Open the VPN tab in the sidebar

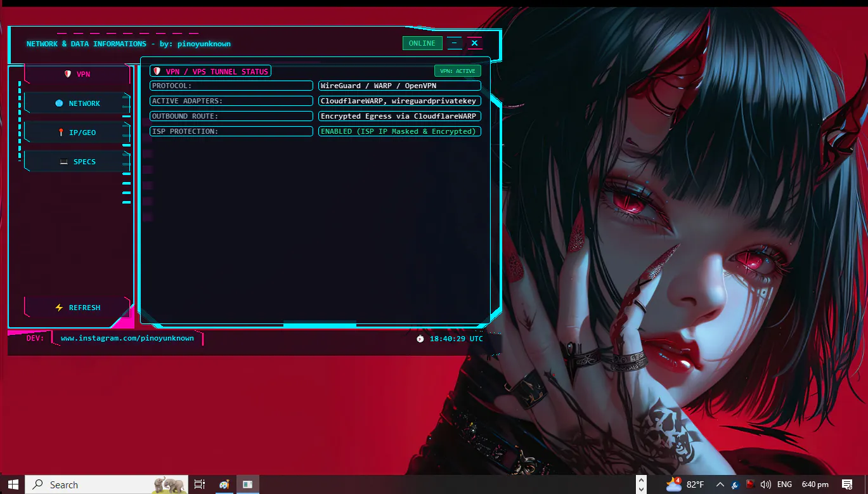77,74
